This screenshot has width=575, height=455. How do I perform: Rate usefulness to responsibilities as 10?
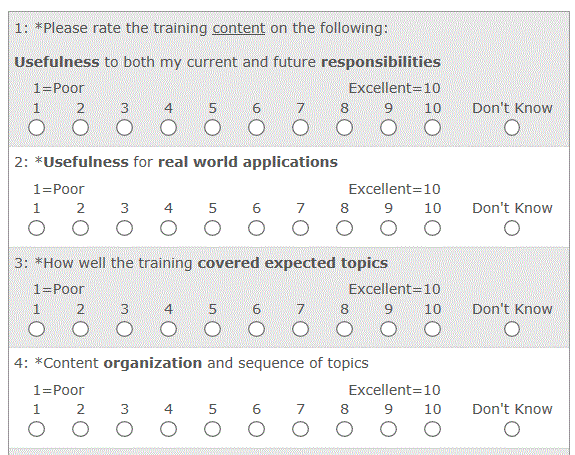[x=432, y=128]
